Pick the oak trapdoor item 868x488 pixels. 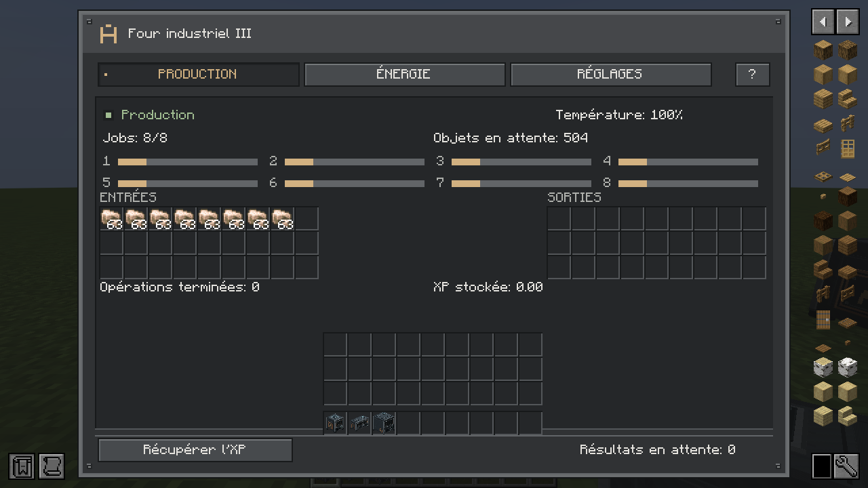point(823,177)
